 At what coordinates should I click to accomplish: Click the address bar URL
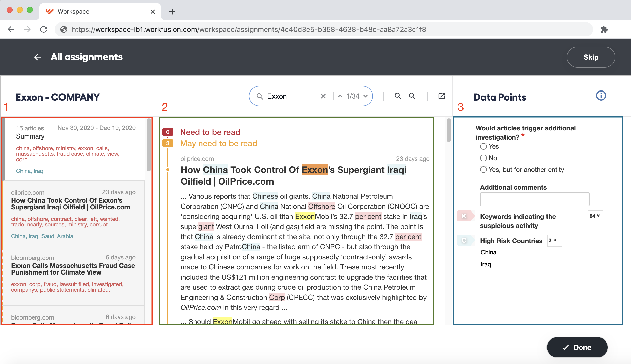[x=249, y=29]
